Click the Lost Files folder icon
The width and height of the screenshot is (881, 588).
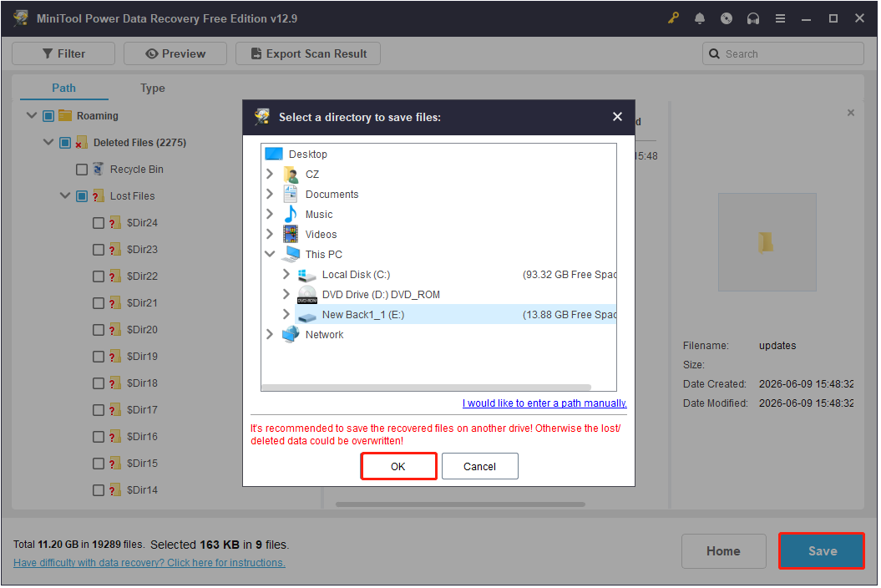click(x=99, y=196)
